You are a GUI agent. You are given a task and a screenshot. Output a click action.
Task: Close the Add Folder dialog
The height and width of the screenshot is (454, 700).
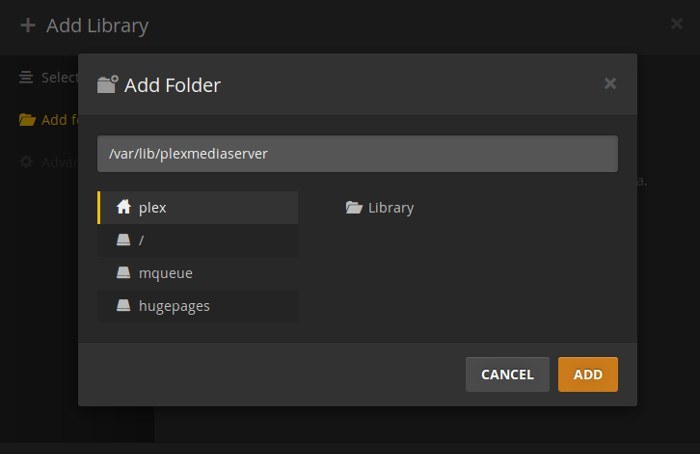coord(610,83)
